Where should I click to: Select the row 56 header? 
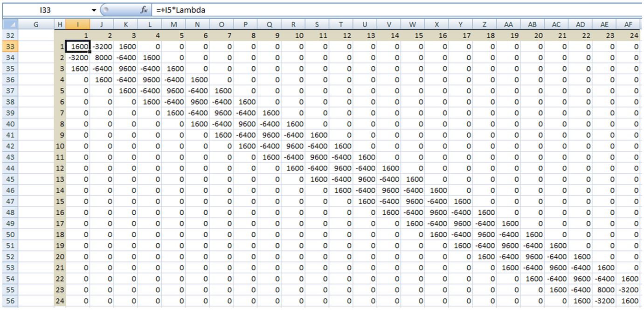click(10, 302)
